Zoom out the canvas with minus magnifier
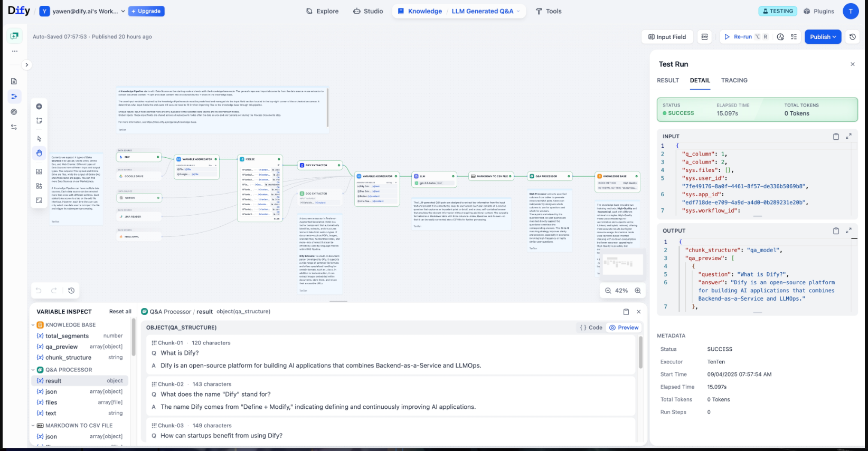Viewport: 868px width, 451px height. 608,291
